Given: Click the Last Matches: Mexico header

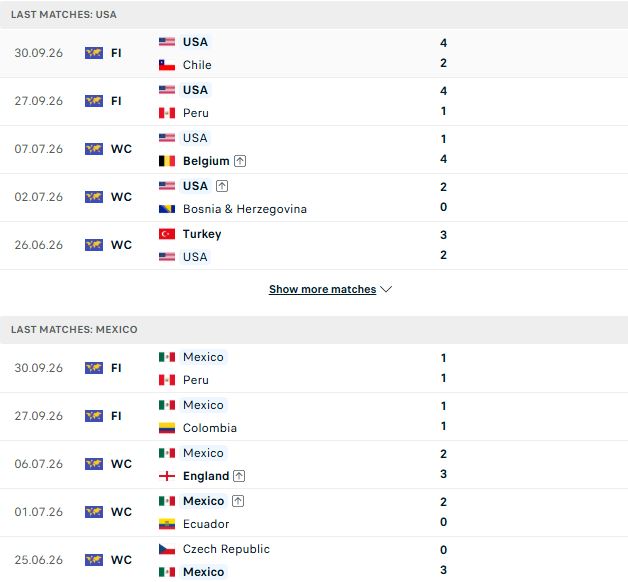Looking at the screenshot, I should coord(74,330).
